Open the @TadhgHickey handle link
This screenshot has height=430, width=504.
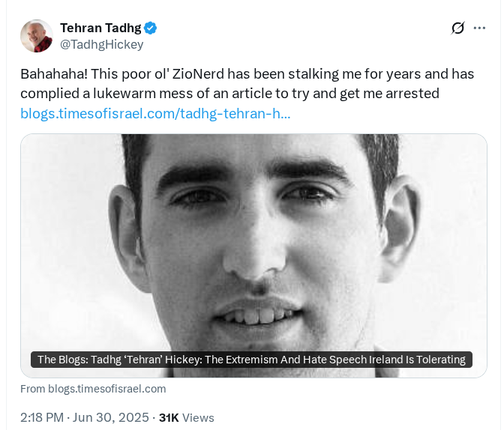tap(101, 44)
